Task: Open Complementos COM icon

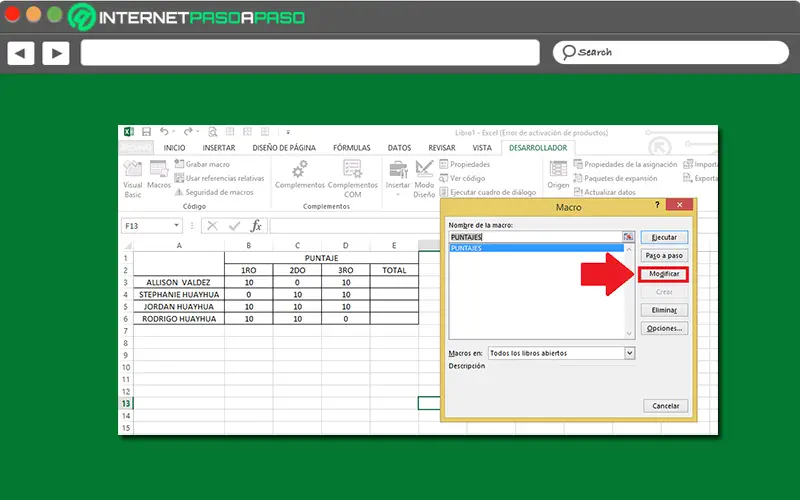Action: click(352, 173)
